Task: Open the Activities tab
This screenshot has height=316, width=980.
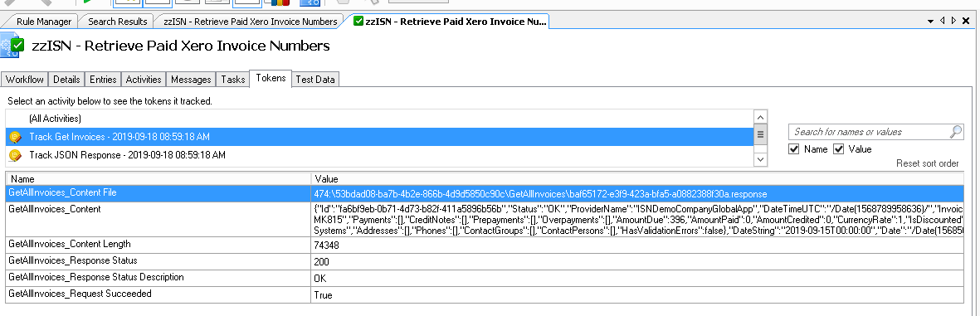Action: (x=144, y=80)
